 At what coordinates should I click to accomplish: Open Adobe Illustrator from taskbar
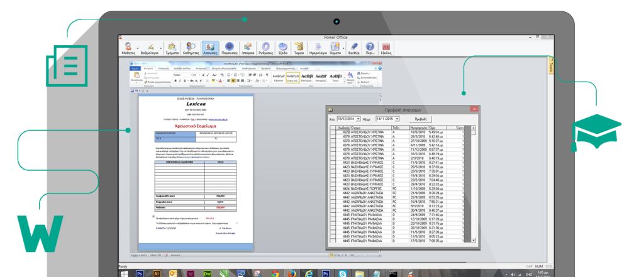(157, 274)
